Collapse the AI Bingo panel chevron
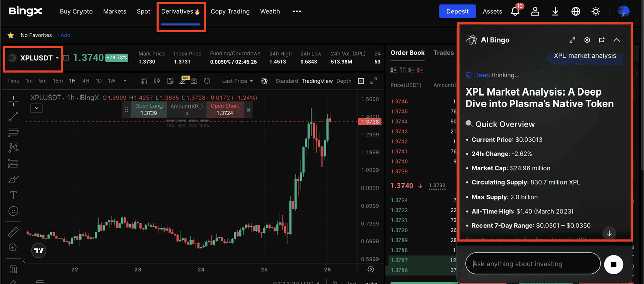The width and height of the screenshot is (644, 284). 617,40
